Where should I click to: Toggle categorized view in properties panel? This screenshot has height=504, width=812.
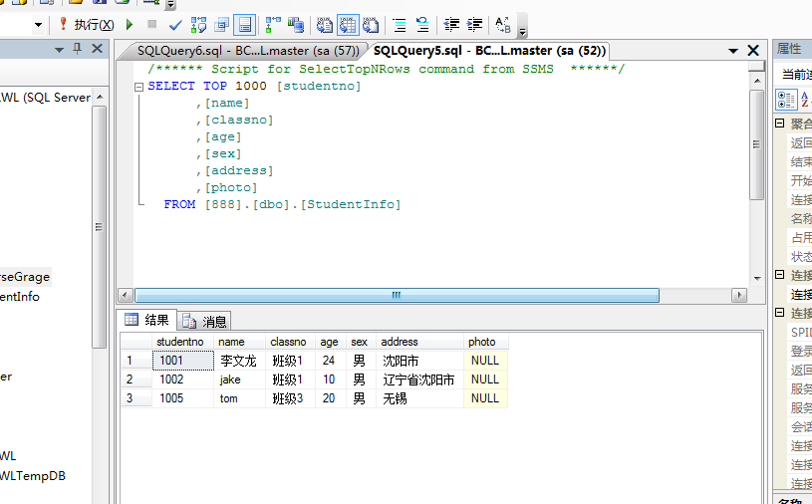(x=786, y=98)
